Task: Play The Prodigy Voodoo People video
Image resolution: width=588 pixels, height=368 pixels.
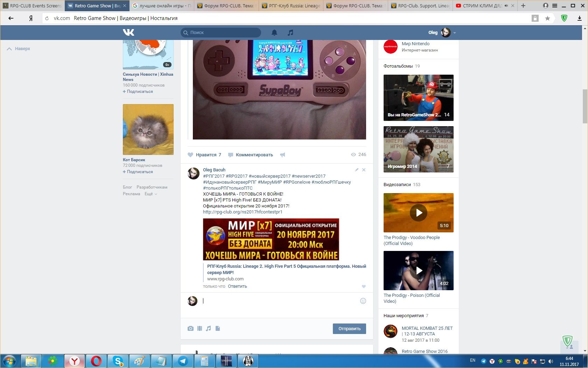Action: click(419, 213)
